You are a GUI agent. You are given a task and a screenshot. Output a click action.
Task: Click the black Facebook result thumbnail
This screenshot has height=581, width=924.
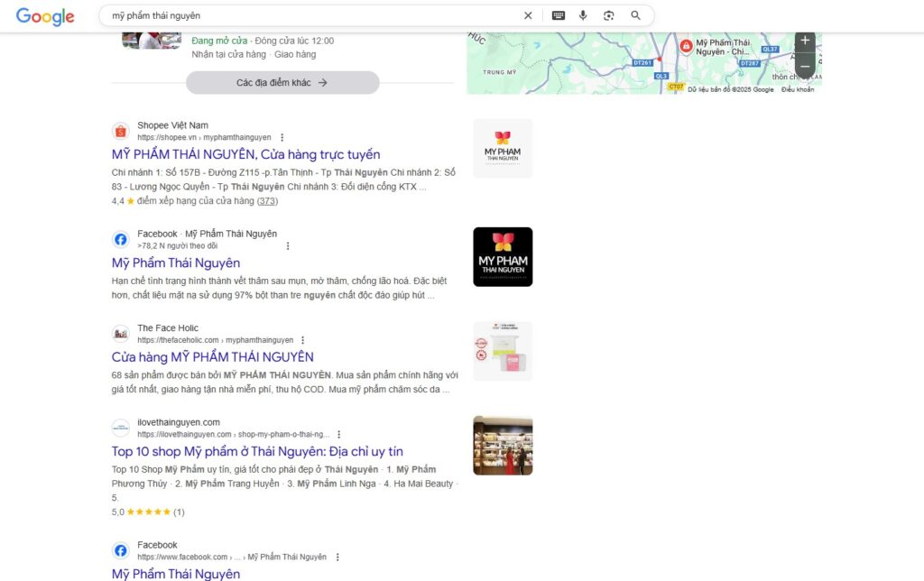503,257
